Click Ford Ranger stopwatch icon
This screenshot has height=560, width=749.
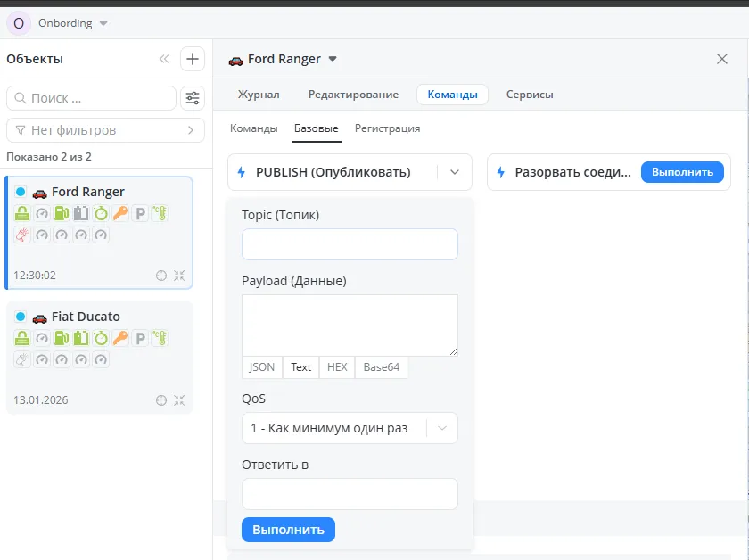coord(101,213)
